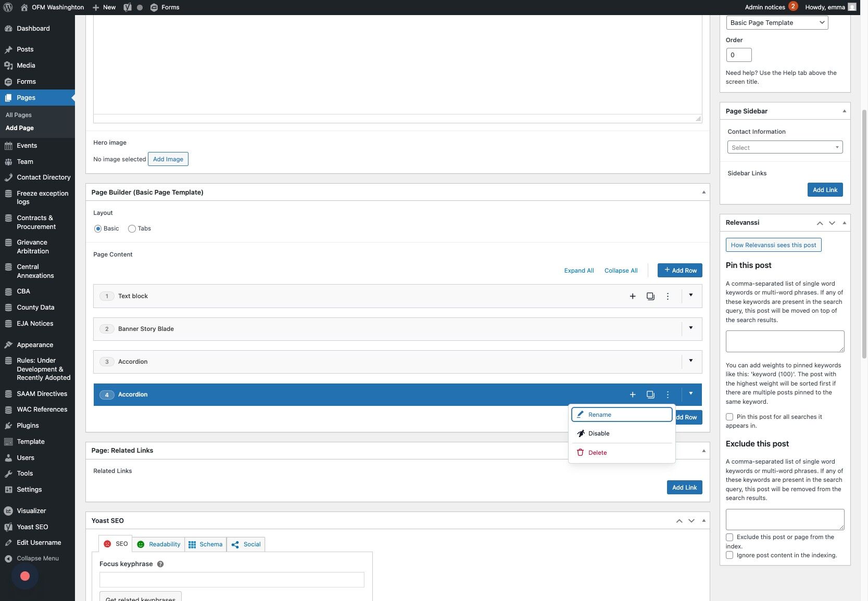Click the Visualizer sidebar icon
Screen dimensions: 868x601
point(8,511)
